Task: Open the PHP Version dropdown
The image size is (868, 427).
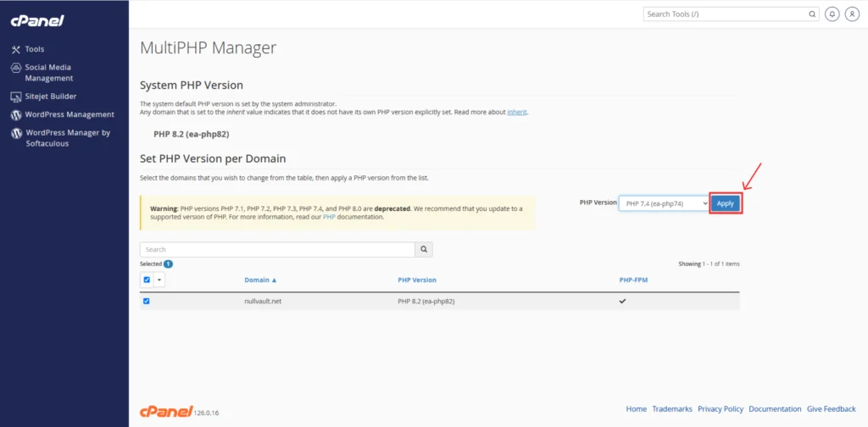Action: (663, 203)
